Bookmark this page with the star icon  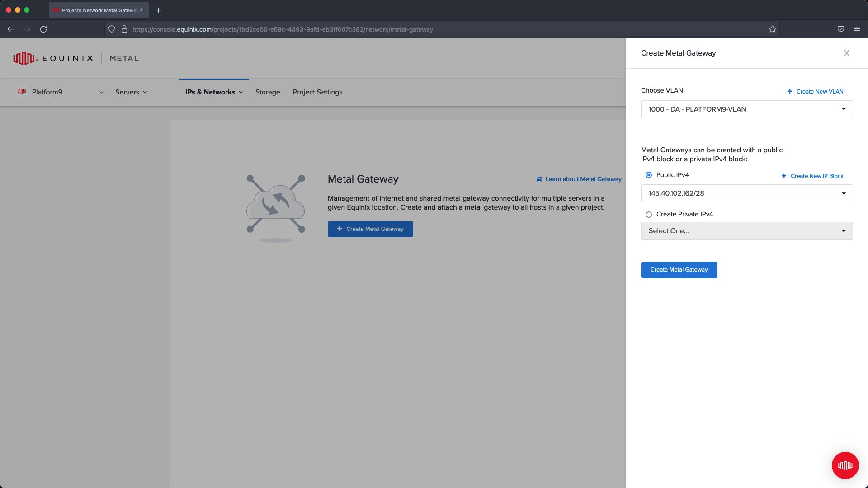click(x=772, y=29)
